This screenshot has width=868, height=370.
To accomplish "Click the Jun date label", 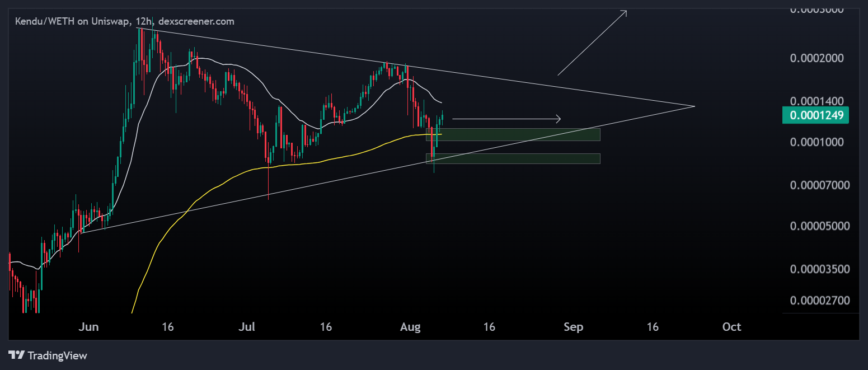I will tap(88, 327).
